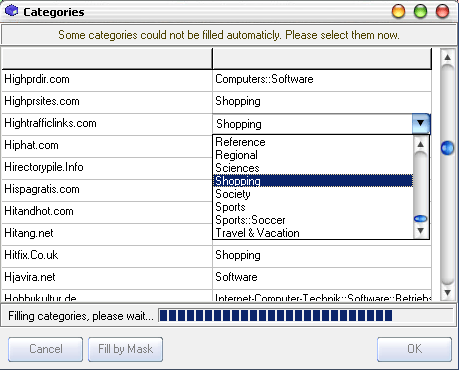Click the Shopping combo box field for Hightrafficlinks.com

[x=313, y=124]
